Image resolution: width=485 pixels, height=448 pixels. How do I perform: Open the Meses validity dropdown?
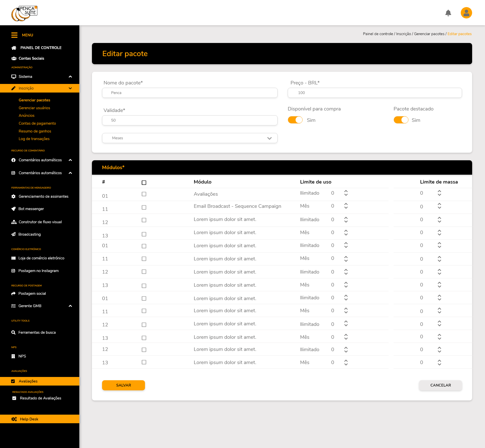[x=190, y=138]
